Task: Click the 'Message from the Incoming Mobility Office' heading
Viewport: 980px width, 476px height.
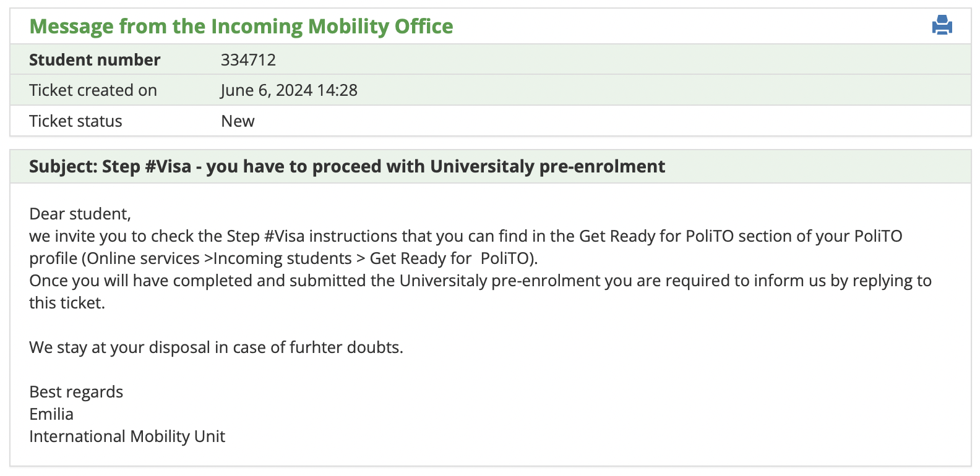Action: (241, 27)
